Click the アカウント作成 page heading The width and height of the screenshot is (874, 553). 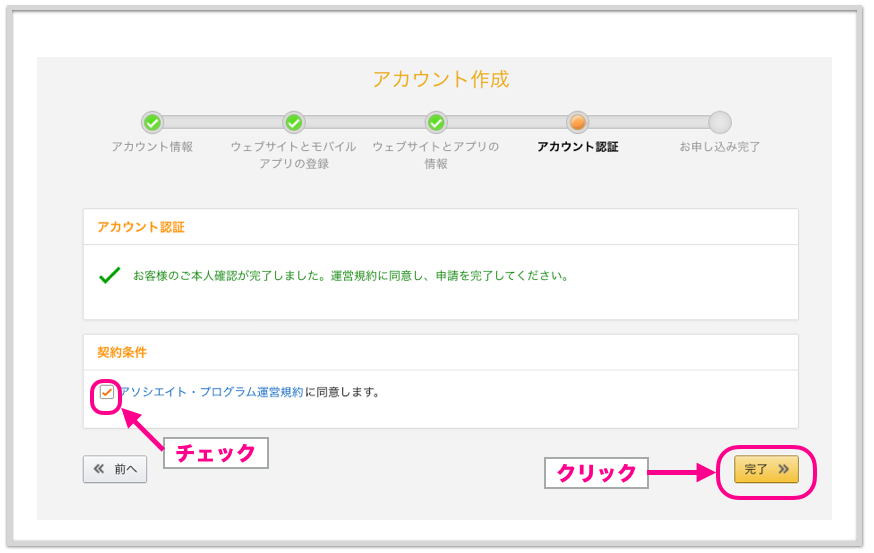click(x=440, y=79)
